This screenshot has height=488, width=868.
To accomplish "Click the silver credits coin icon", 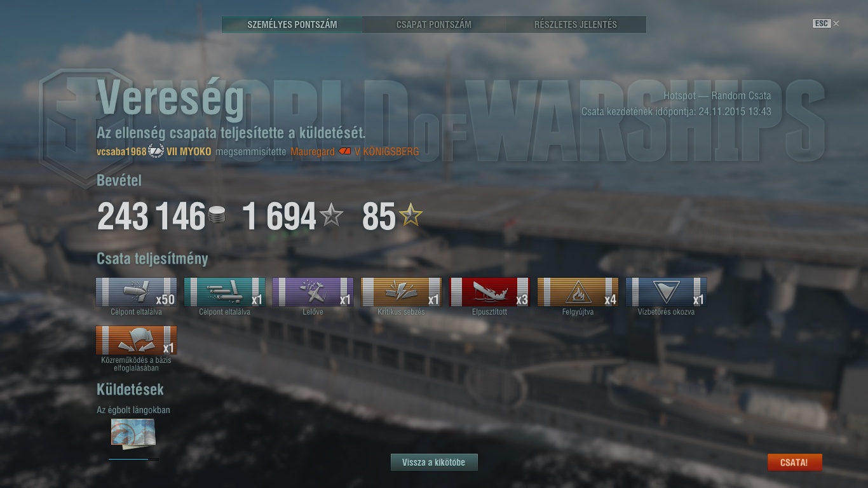I will 216,216.
